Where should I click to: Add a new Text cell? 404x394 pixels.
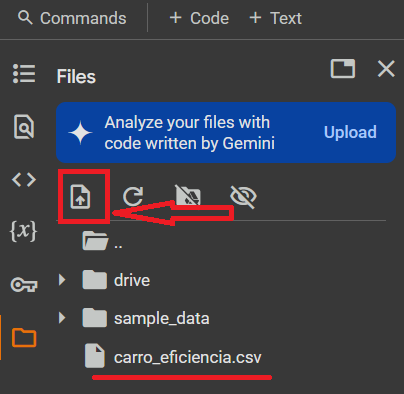coord(275,18)
